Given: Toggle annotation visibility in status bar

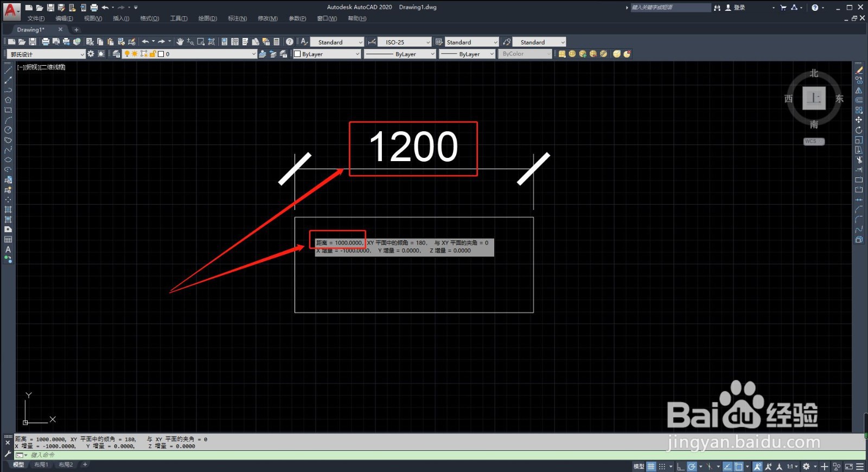Looking at the screenshot, I should tap(758, 467).
